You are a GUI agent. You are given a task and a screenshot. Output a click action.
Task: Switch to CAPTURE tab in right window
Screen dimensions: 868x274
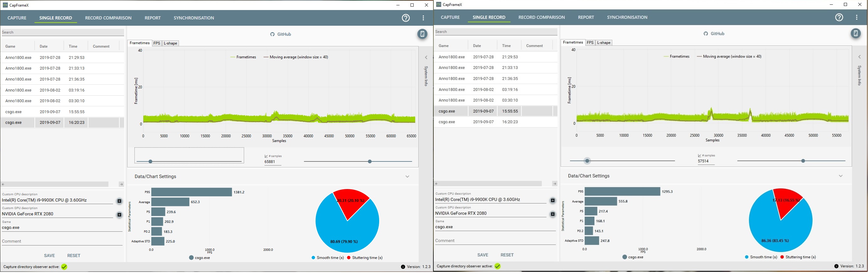point(450,17)
